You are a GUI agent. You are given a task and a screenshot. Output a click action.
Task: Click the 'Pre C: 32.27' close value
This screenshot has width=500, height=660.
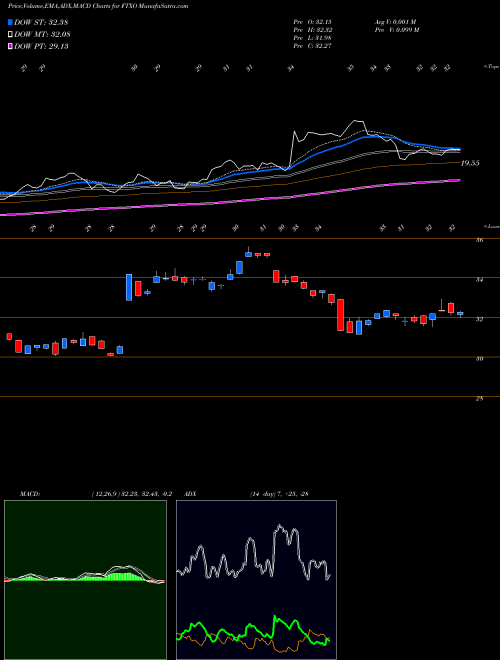coord(314,46)
